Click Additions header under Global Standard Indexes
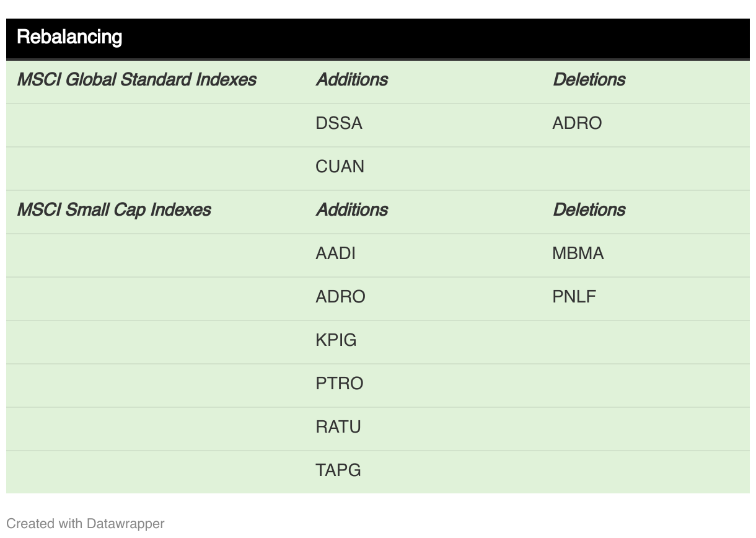Screen dimensions: 756x538 pyautogui.click(x=352, y=80)
